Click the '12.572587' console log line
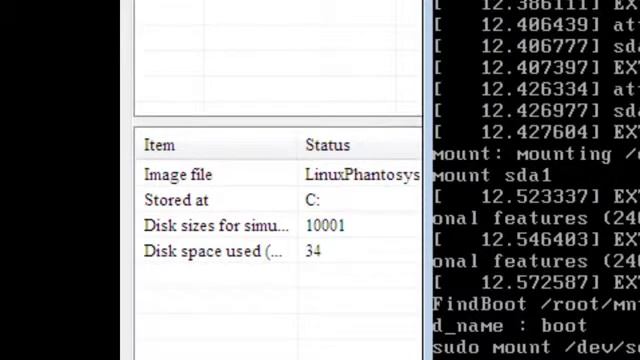640x360 pixels. point(536,282)
